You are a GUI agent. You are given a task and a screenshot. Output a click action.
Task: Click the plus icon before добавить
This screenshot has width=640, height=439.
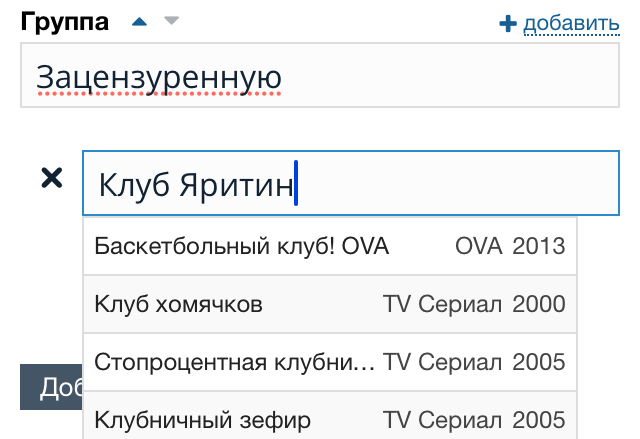[x=508, y=24]
